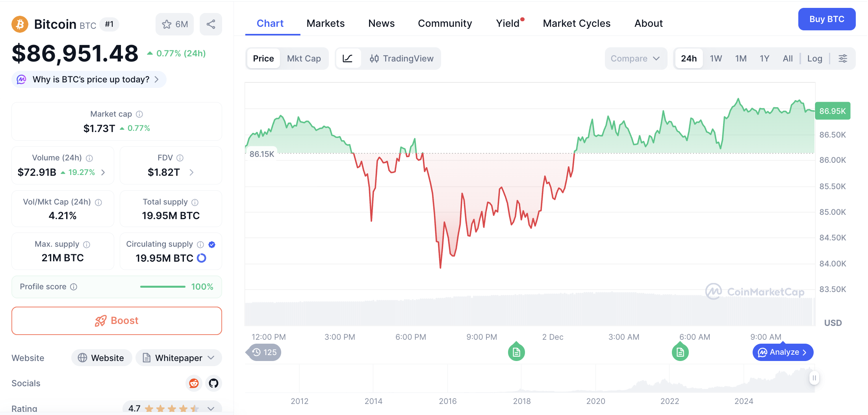The width and height of the screenshot is (868, 415).
Task: Open the chart settings sliders icon
Action: (x=843, y=59)
